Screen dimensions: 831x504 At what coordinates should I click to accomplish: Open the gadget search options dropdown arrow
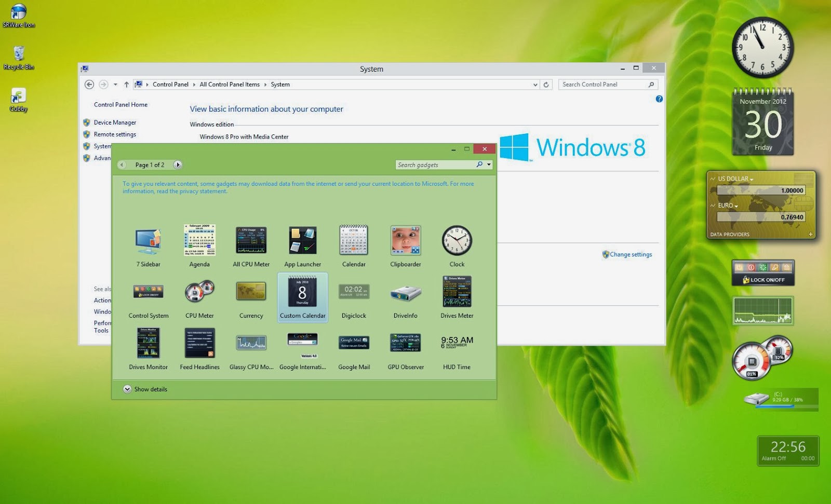[x=489, y=165]
